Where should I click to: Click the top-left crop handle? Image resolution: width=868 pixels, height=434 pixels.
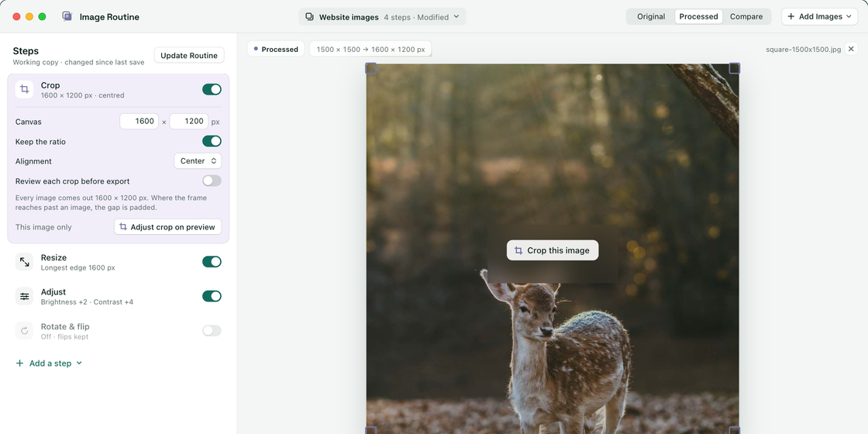371,68
